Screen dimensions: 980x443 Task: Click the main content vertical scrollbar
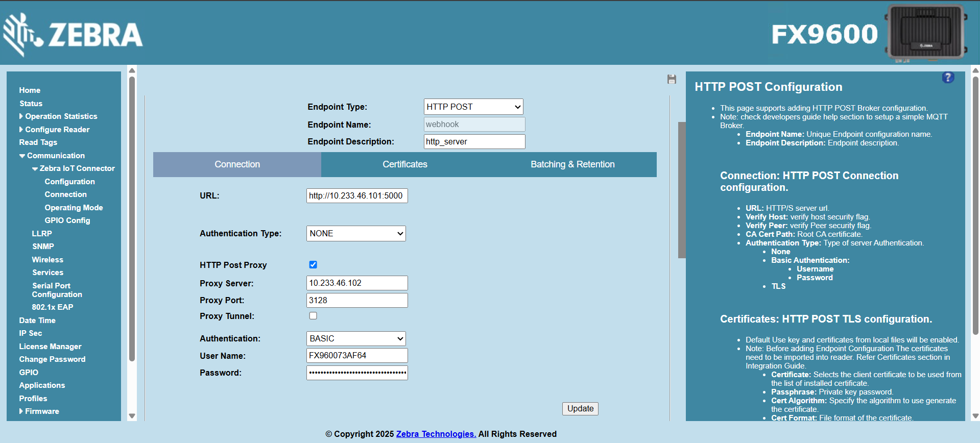681,190
